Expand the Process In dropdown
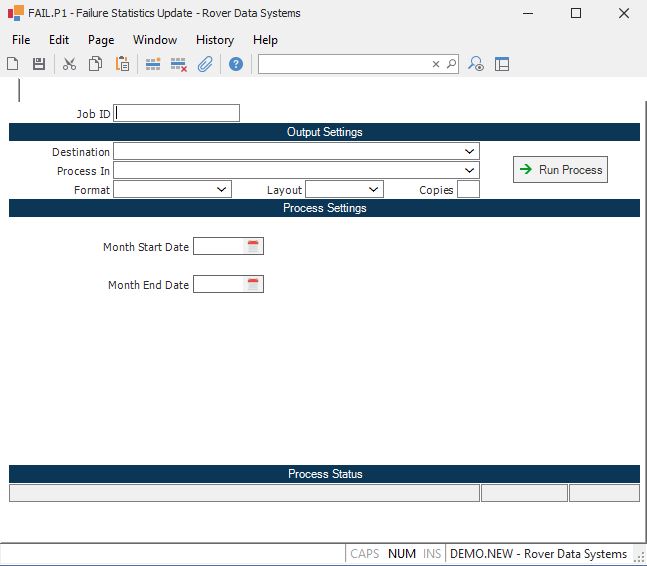This screenshot has width=647, height=566. [x=470, y=170]
